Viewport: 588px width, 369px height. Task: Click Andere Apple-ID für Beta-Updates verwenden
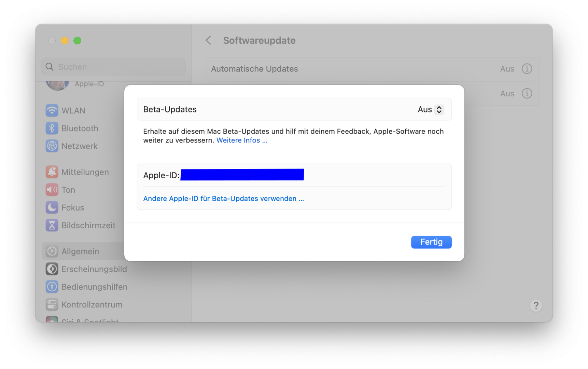click(x=223, y=199)
